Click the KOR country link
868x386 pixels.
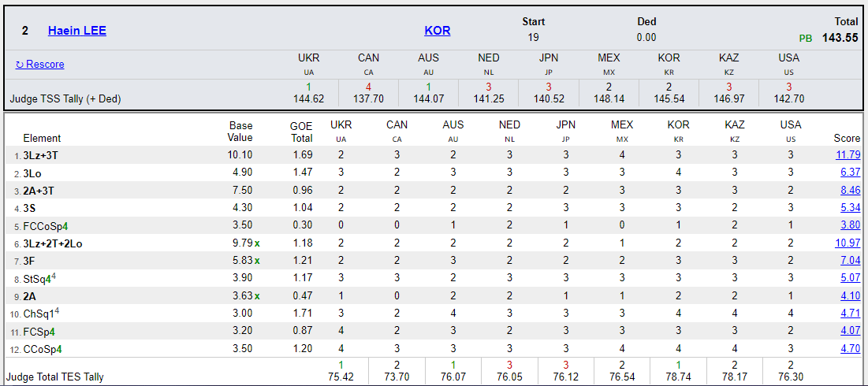pyautogui.click(x=437, y=31)
